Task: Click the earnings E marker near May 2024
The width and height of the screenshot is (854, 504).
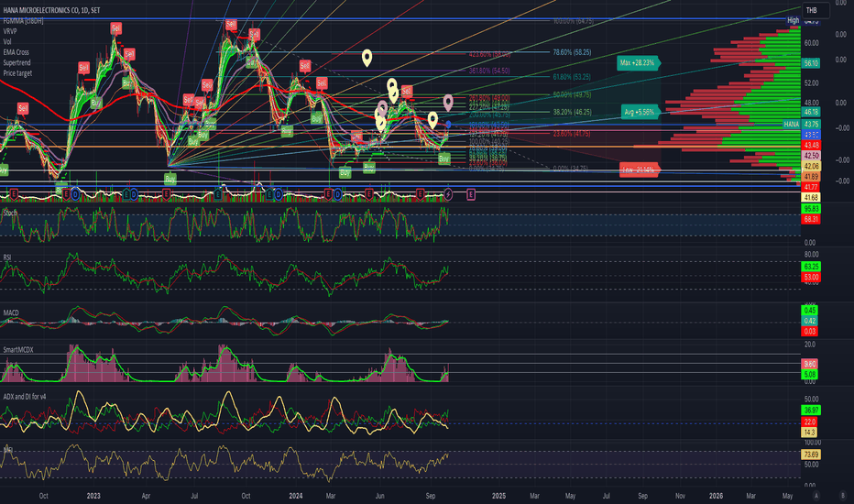Action: [x=368, y=194]
